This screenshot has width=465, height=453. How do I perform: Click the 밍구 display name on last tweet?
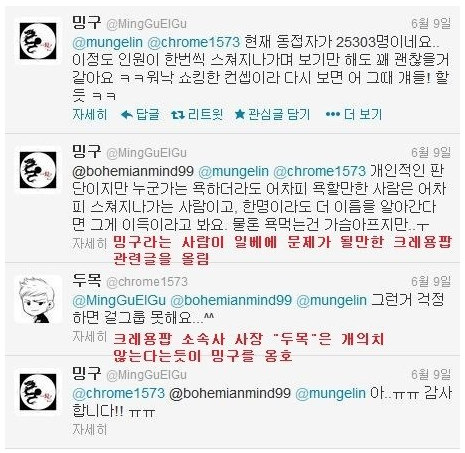coord(87,373)
